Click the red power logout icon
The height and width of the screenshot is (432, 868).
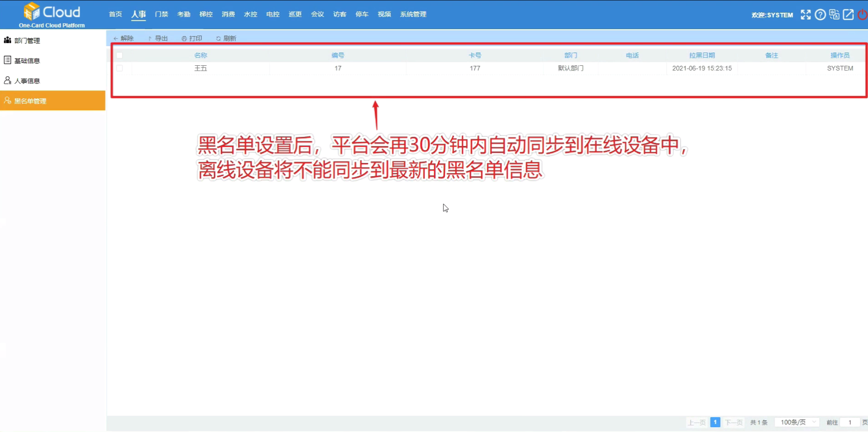863,15
